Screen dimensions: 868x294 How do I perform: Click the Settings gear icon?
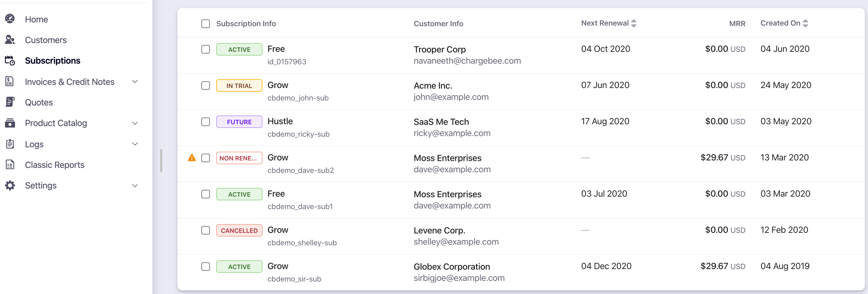pos(10,185)
